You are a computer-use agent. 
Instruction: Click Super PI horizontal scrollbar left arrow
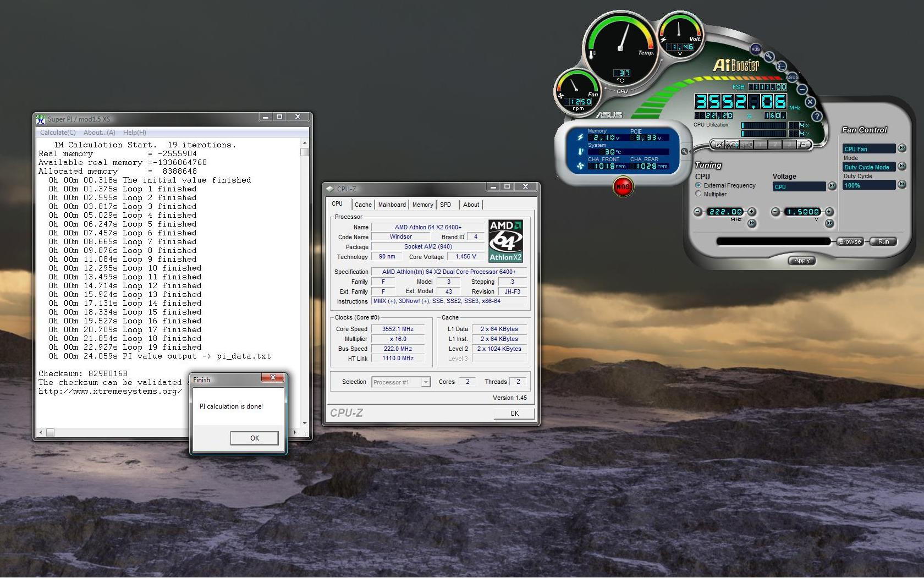point(40,433)
